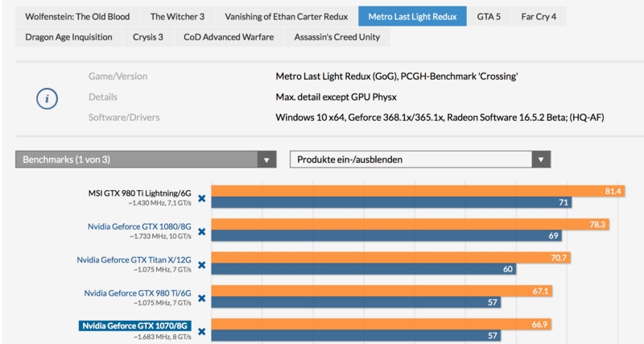Click the Game/Version label

(x=118, y=76)
